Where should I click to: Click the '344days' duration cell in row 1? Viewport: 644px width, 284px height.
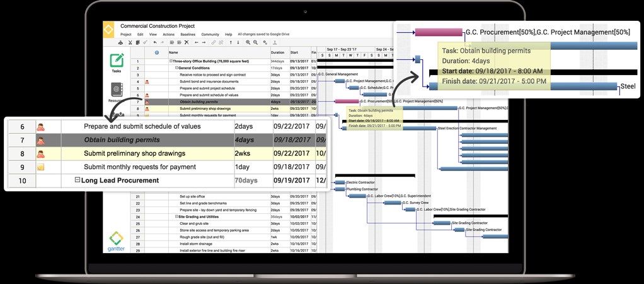(x=280, y=61)
